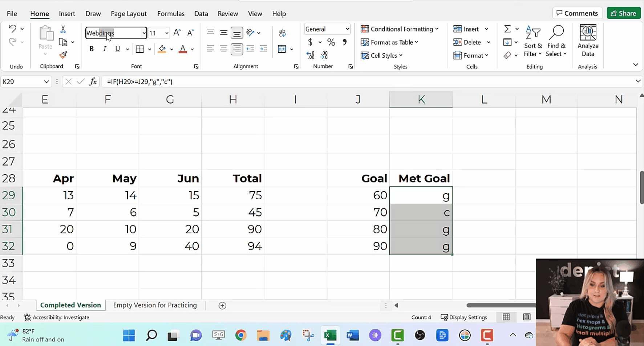Image resolution: width=644 pixels, height=346 pixels.
Task: Toggle Underline formatting
Action: coord(117,49)
